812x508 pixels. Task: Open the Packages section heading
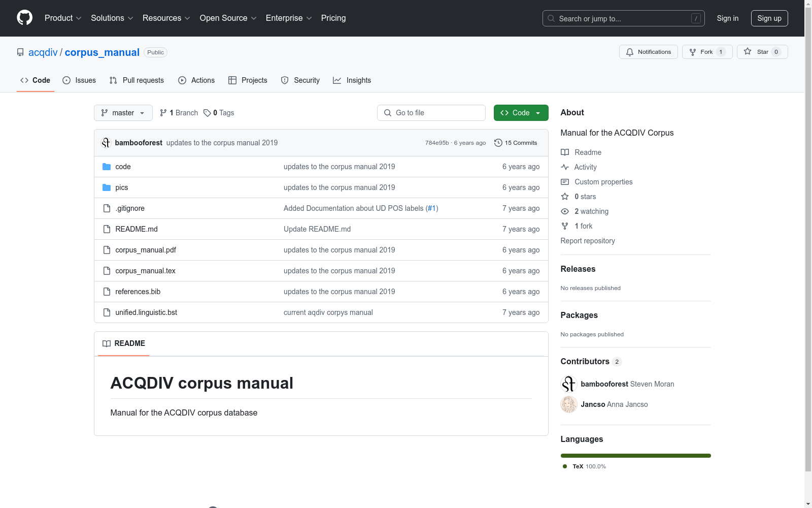tap(579, 315)
